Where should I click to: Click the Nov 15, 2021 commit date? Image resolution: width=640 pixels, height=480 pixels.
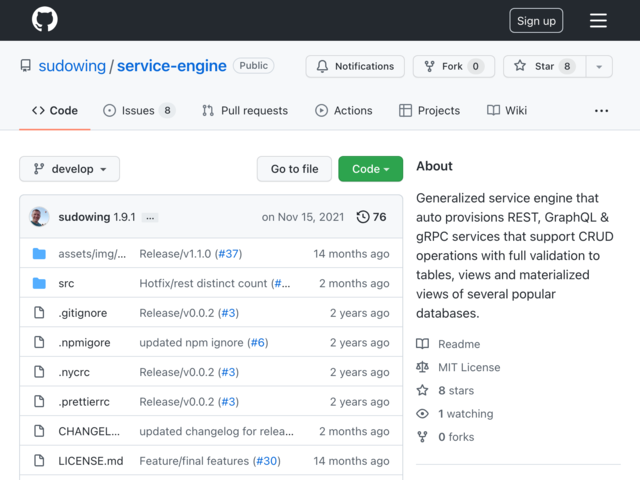(303, 217)
